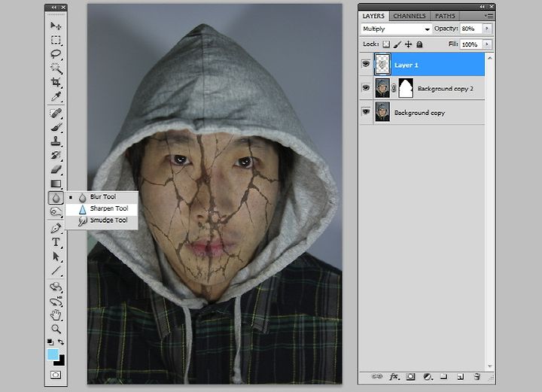Choose the Brush tool
542x392 pixels.
pyautogui.click(x=56, y=127)
